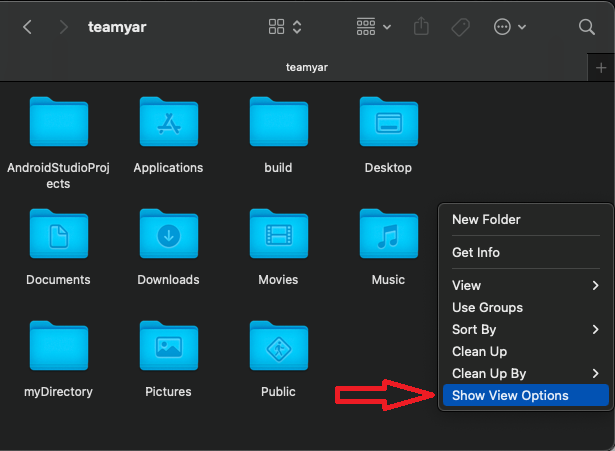Open the Public folder

coord(278,346)
